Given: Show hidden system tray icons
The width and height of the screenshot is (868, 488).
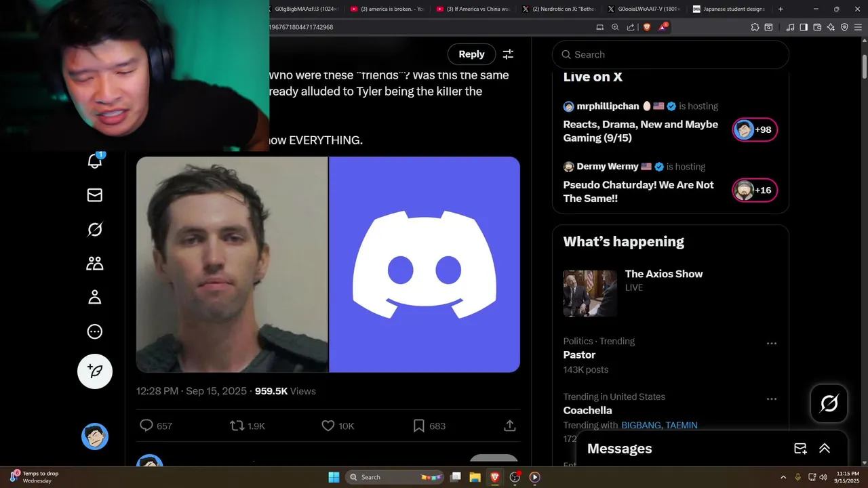Looking at the screenshot, I should [783, 477].
